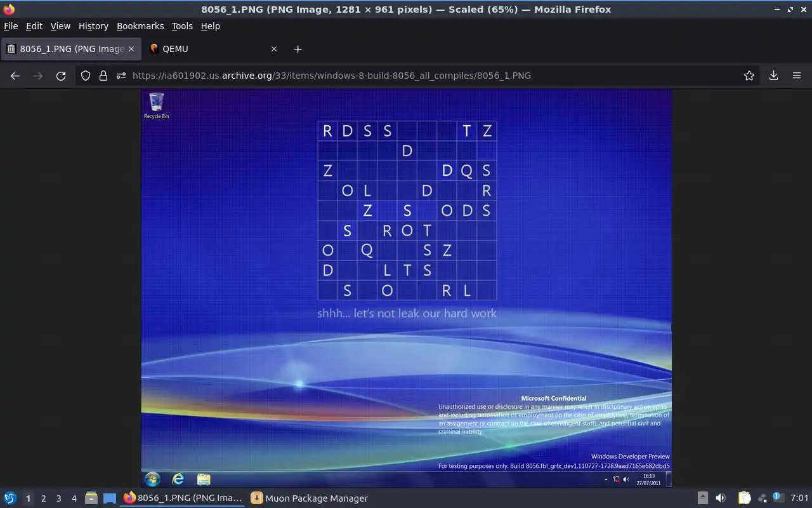Screen dimensions: 812x508
Task: Open the update notifier tray icon
Action: [x=778, y=498]
